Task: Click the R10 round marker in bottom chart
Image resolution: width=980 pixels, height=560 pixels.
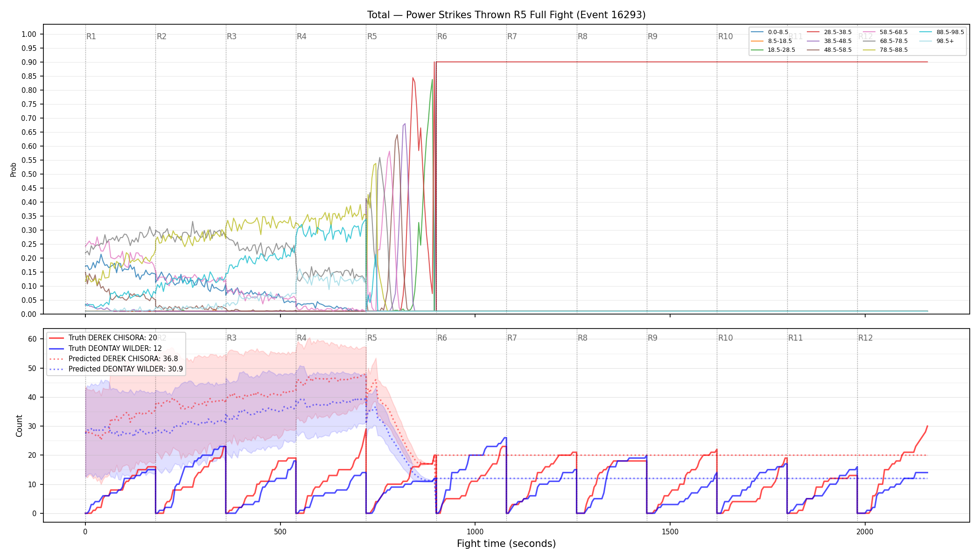Action: pyautogui.click(x=725, y=338)
